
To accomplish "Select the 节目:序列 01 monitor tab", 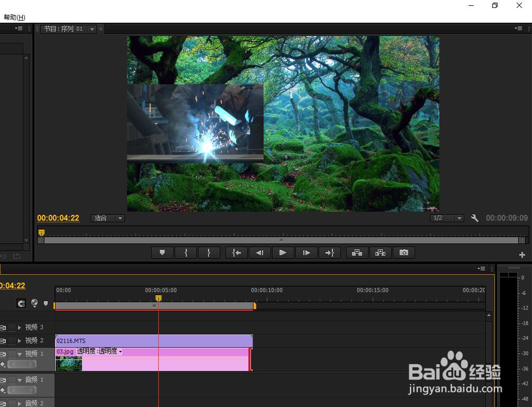I will tap(63, 29).
